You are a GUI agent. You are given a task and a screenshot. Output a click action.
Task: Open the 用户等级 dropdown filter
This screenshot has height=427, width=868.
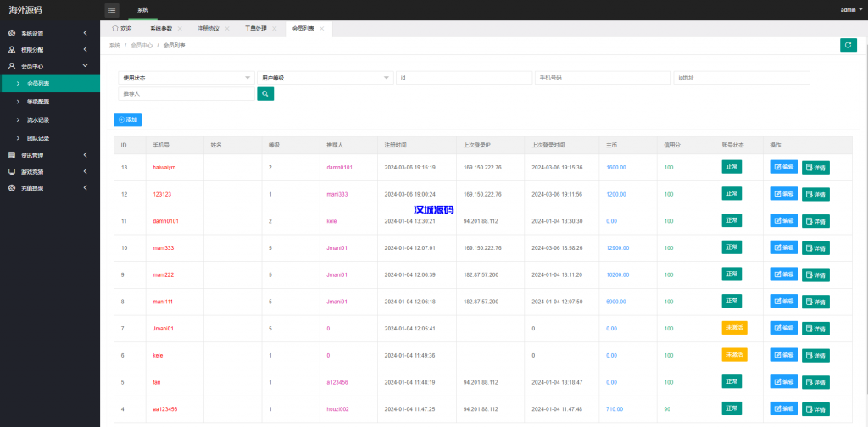tap(325, 78)
